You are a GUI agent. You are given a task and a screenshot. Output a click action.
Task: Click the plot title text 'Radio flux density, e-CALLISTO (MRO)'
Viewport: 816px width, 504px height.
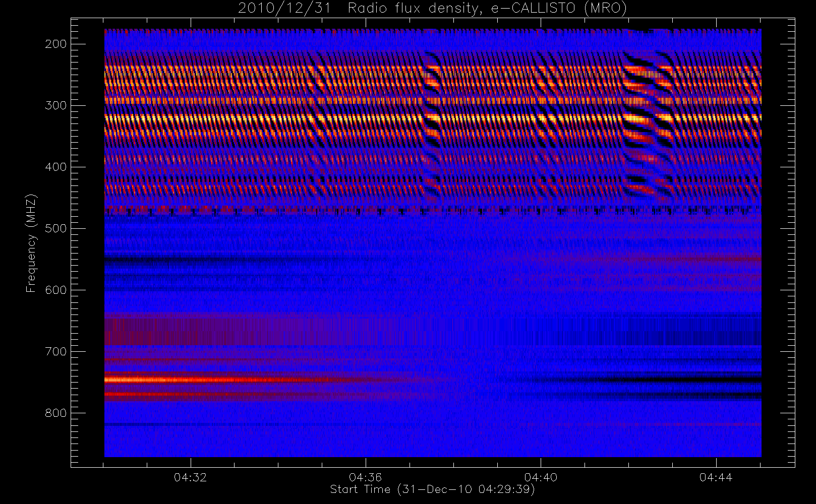pyautogui.click(x=487, y=9)
